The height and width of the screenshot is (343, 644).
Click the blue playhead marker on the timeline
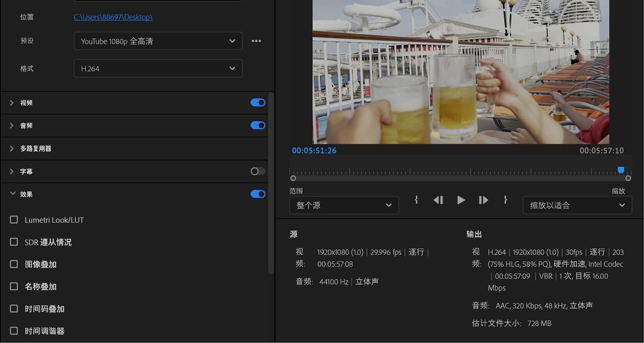[x=620, y=169]
